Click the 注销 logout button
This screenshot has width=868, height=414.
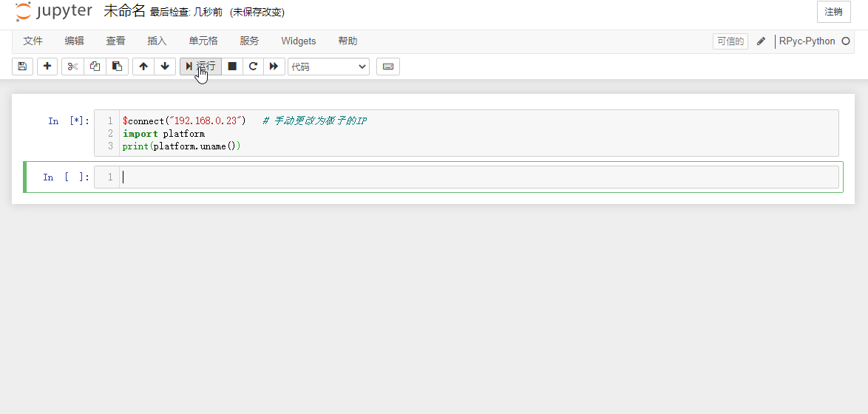pyautogui.click(x=833, y=12)
